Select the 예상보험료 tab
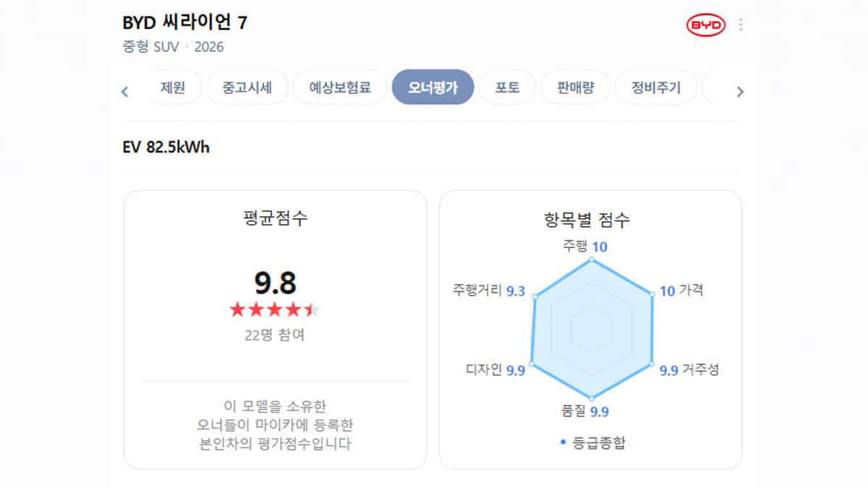 [x=339, y=87]
